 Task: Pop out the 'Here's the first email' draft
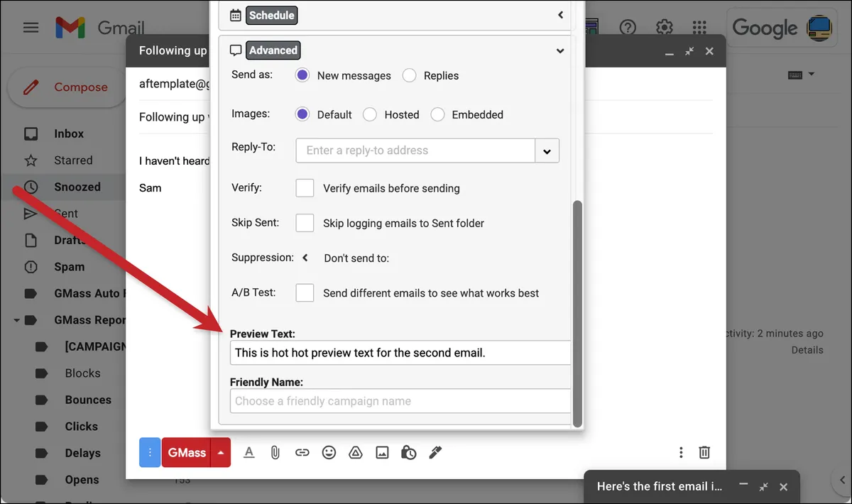(763, 486)
